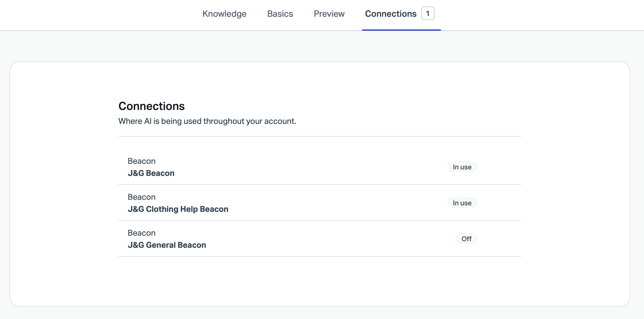Click empty space in J&G General Beacon row
Screen dimensions: 644x319
[325, 239]
